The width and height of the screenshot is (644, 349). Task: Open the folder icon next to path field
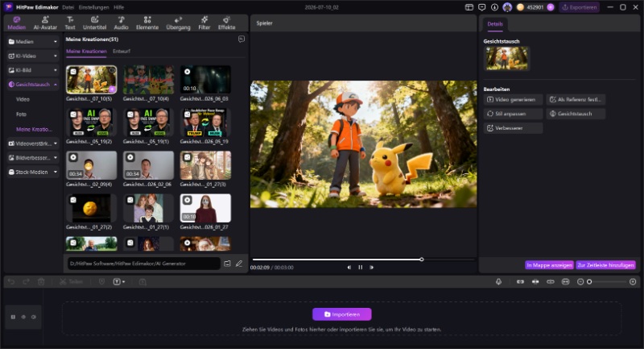227,264
